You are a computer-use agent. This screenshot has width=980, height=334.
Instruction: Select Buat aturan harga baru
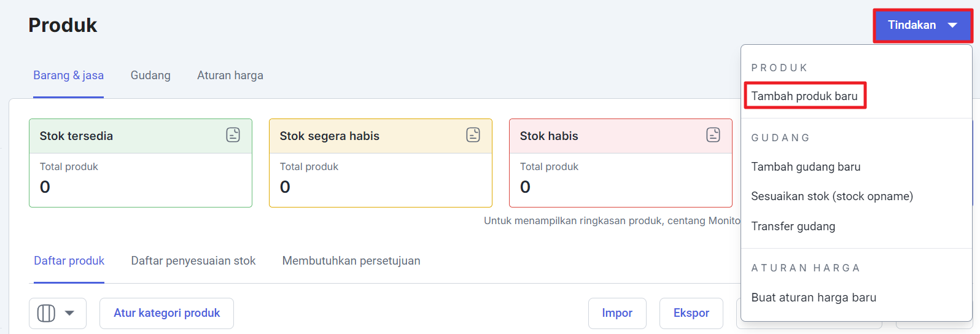814,298
